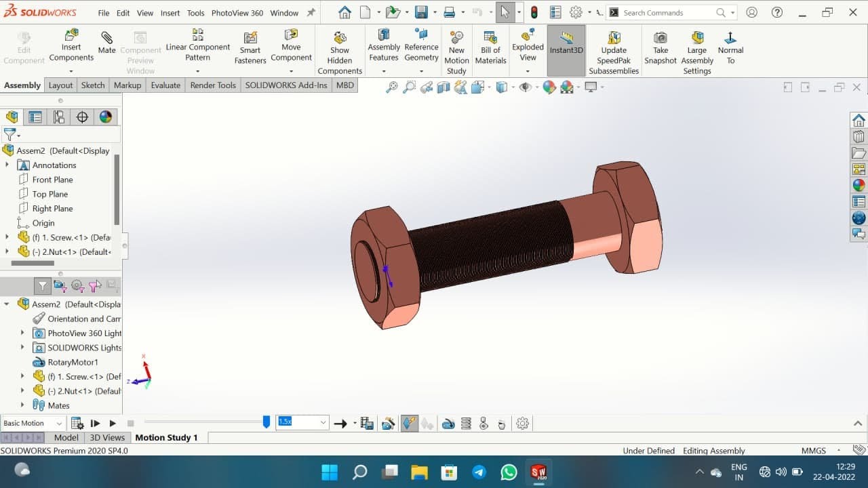Open the ConfigurationManager panel tab

coord(59,117)
